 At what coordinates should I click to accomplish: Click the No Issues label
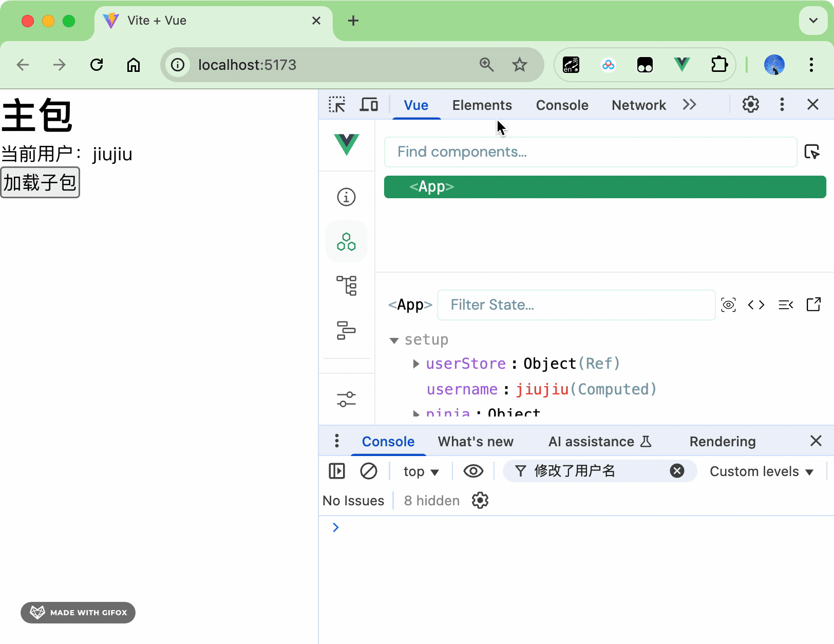pos(353,501)
